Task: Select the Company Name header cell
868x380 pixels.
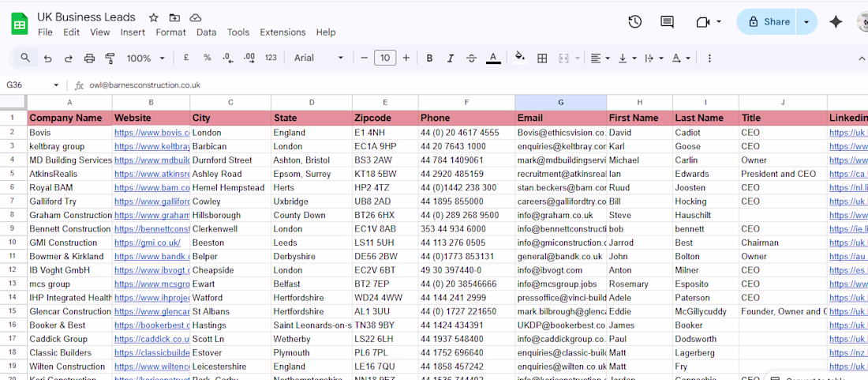Action: point(69,118)
